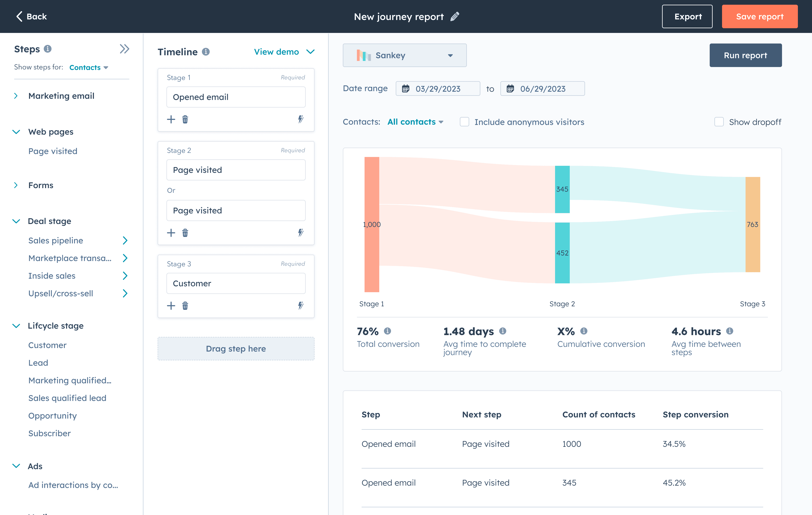
Task: Open start date calendar icon
Action: (406, 89)
